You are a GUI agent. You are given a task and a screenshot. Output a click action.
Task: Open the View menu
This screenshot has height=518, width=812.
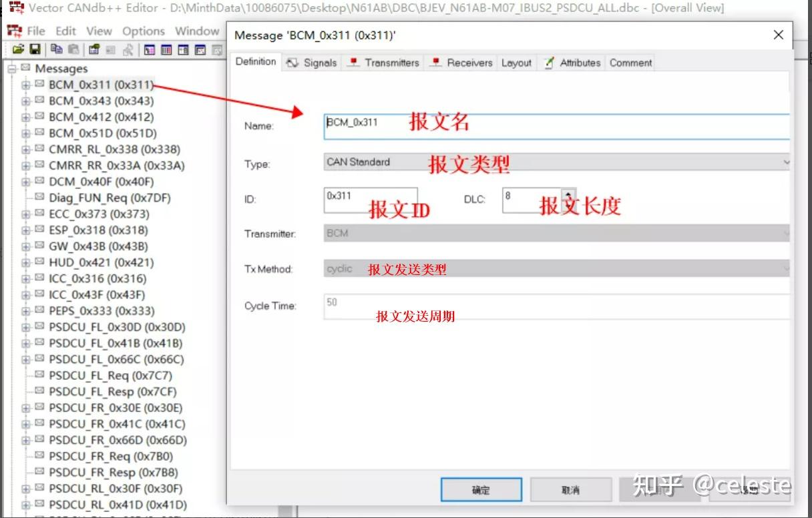pos(99,31)
